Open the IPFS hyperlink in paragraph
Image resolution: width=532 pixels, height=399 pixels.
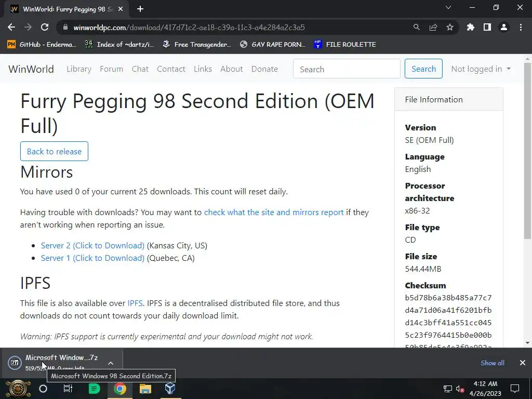(x=135, y=303)
